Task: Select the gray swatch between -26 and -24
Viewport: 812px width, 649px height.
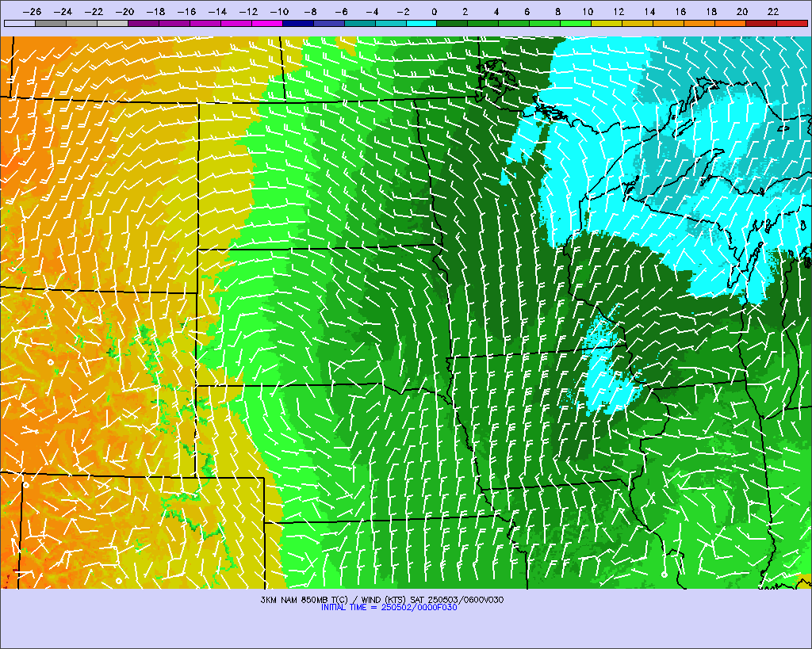Action: click(51, 23)
